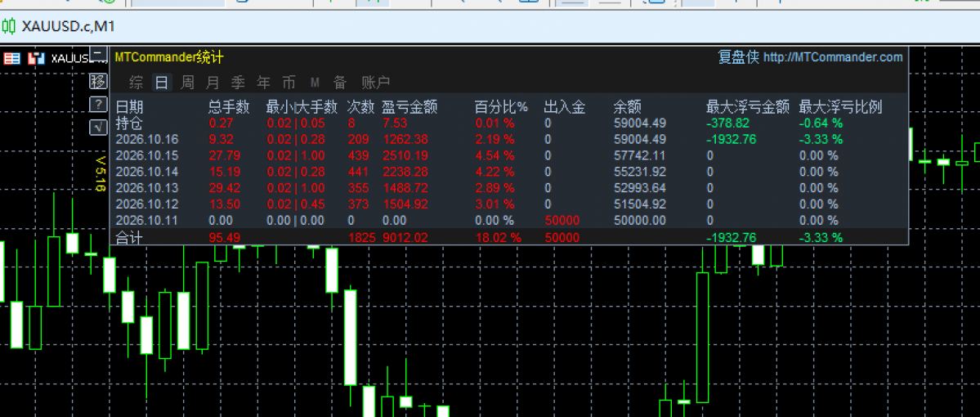Click the 余额 column header
This screenshot has width=980, height=417.
[628, 108]
